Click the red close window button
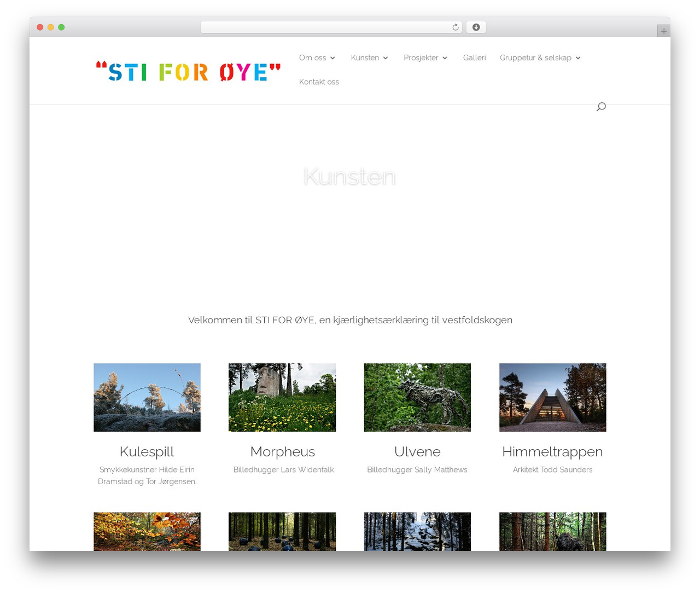The height and width of the screenshot is (593, 700). [40, 27]
